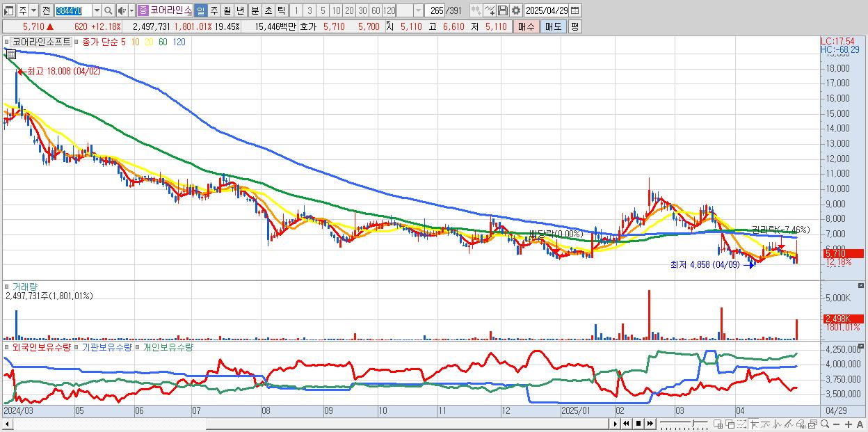Click the stock code input field 384470
Screen dimensions: 868x432
coord(72,11)
